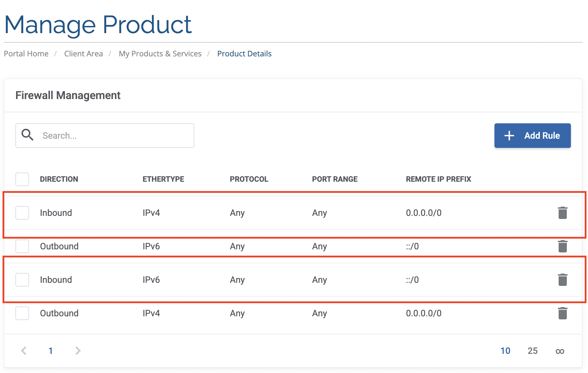Show 25 entries per page
This screenshot has height=373, width=588.
532,351
